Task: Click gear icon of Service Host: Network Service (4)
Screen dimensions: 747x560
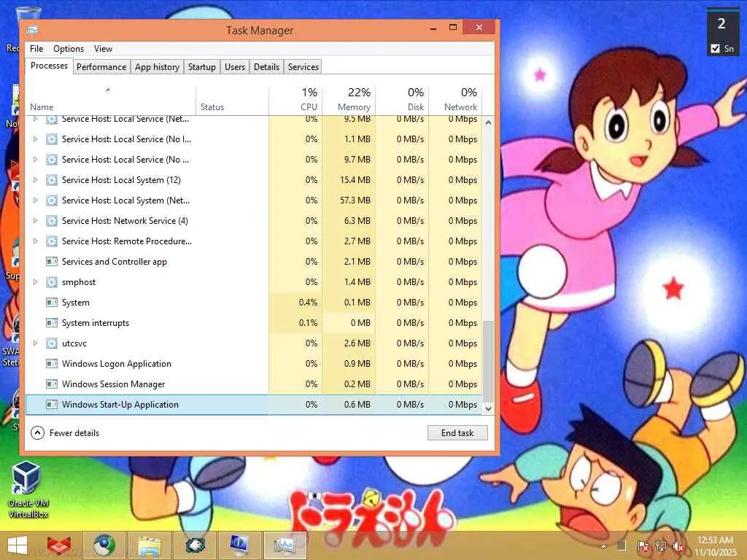Action: pyautogui.click(x=52, y=221)
